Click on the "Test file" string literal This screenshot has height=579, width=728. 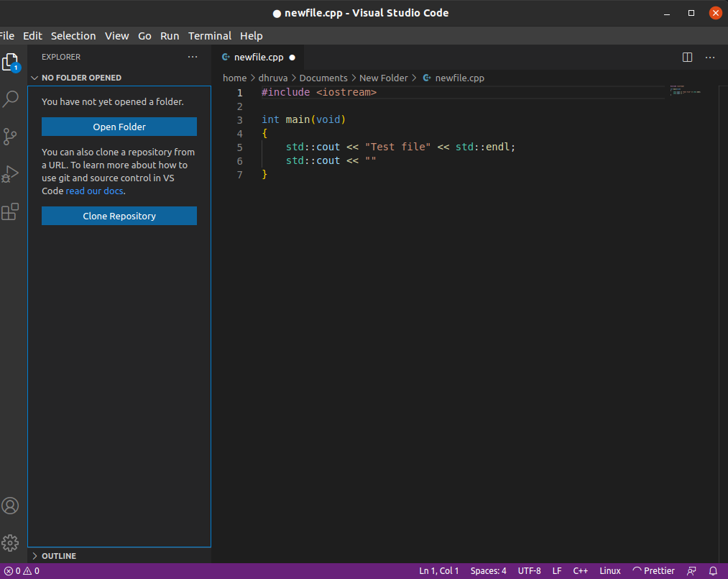(x=398, y=147)
